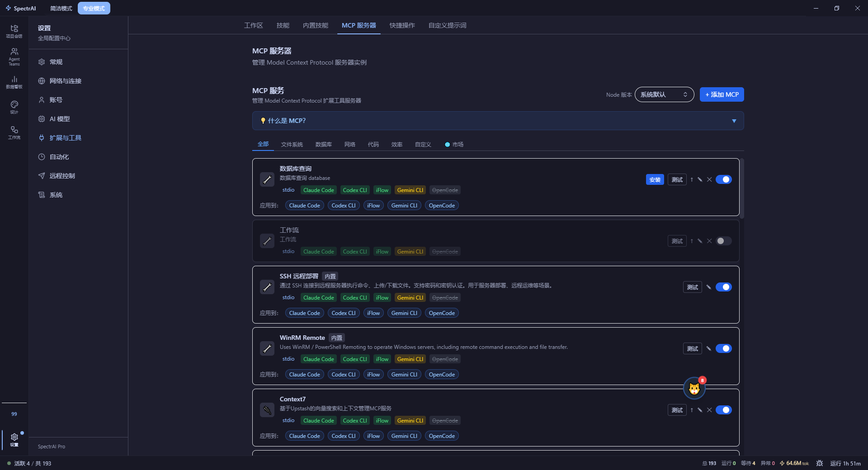
Task: Edit SSH 远程部署 with pencil icon
Action: coord(709,287)
